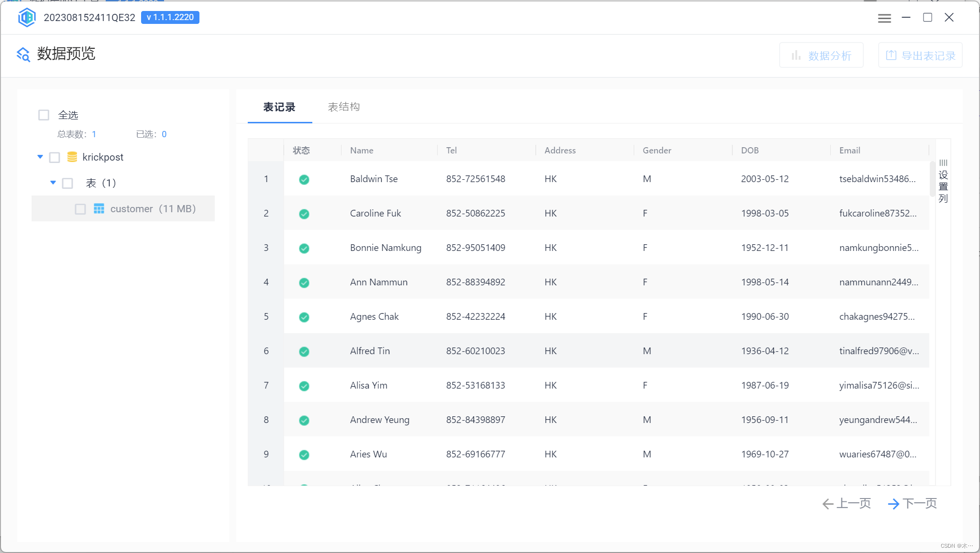This screenshot has height=553, width=980.
Task: Tick the krickpost database checkbox
Action: tap(55, 157)
